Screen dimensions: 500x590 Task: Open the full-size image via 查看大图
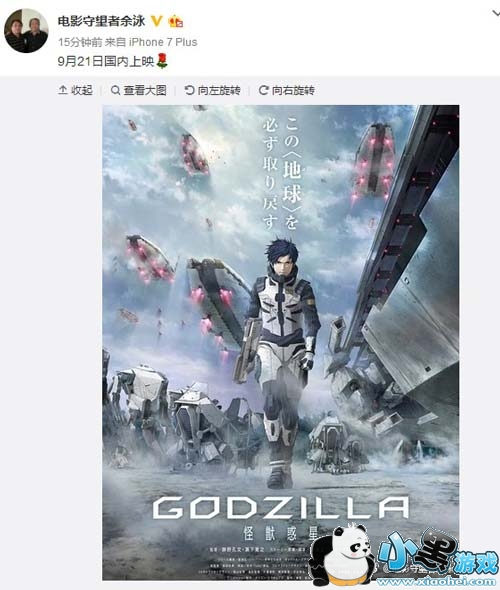145,90
